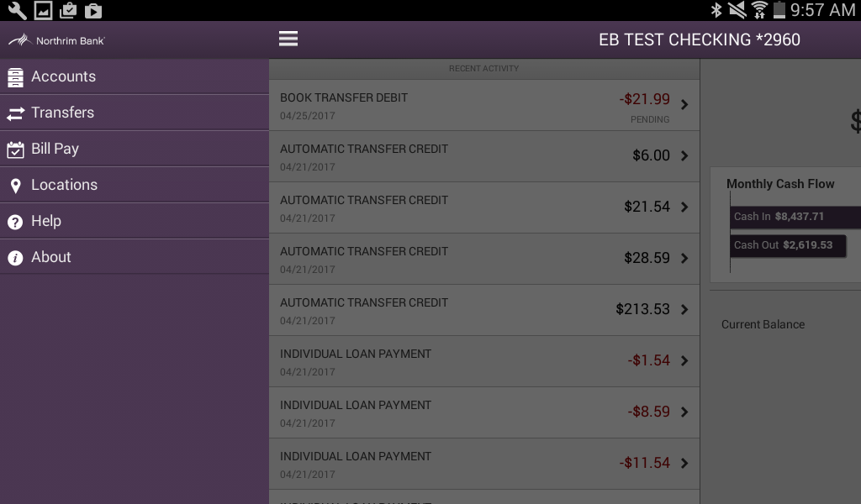
Task: Open the hamburger navigation menu
Action: click(x=288, y=38)
